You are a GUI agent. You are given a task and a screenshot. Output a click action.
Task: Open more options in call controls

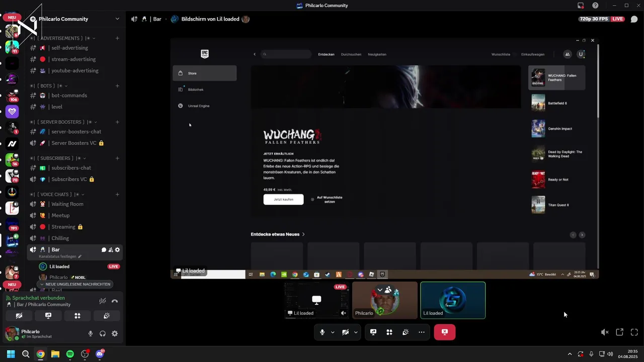click(x=422, y=332)
